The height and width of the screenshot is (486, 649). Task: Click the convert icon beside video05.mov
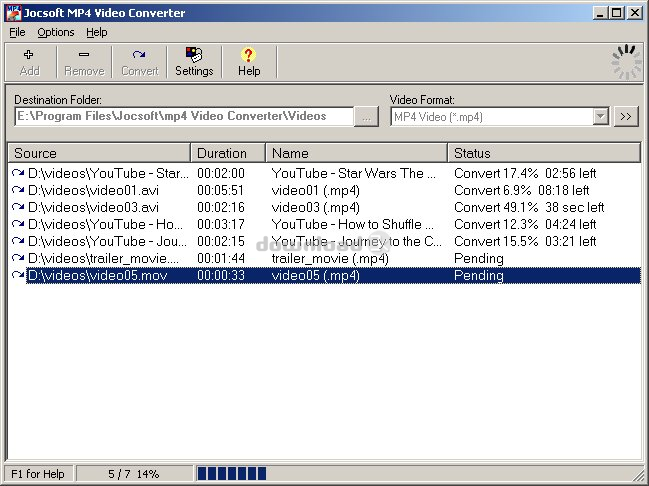[x=18, y=275]
